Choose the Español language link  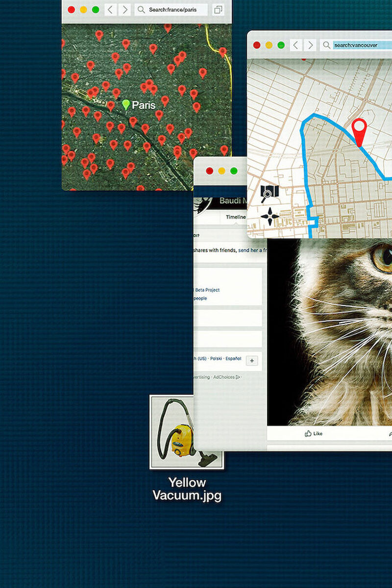(x=233, y=359)
